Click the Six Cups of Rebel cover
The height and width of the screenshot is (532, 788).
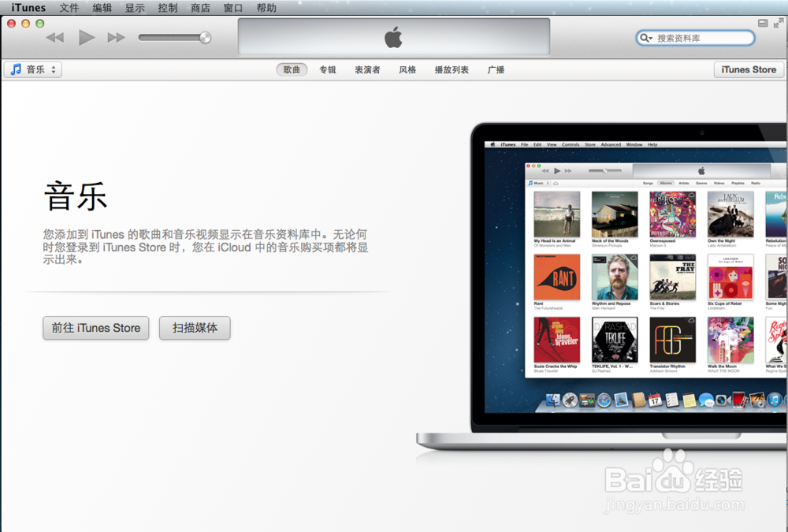point(730,277)
